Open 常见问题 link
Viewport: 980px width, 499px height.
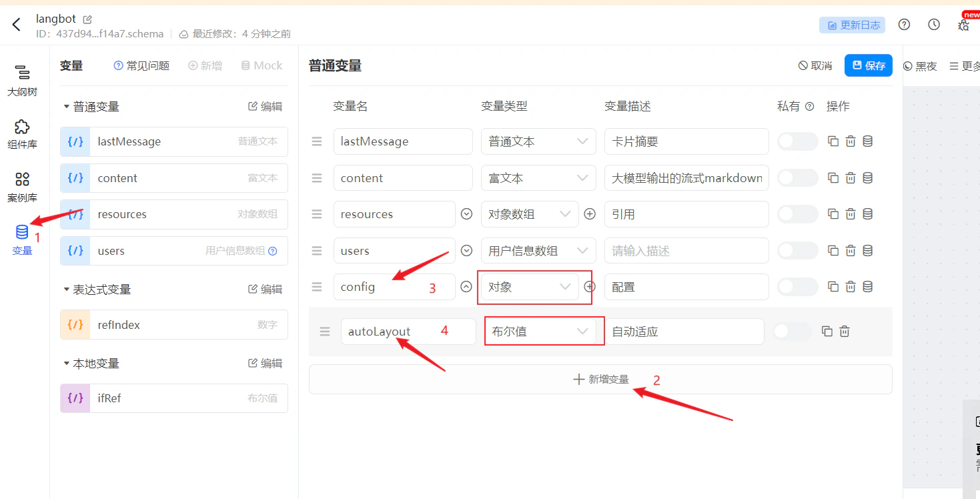[141, 65]
